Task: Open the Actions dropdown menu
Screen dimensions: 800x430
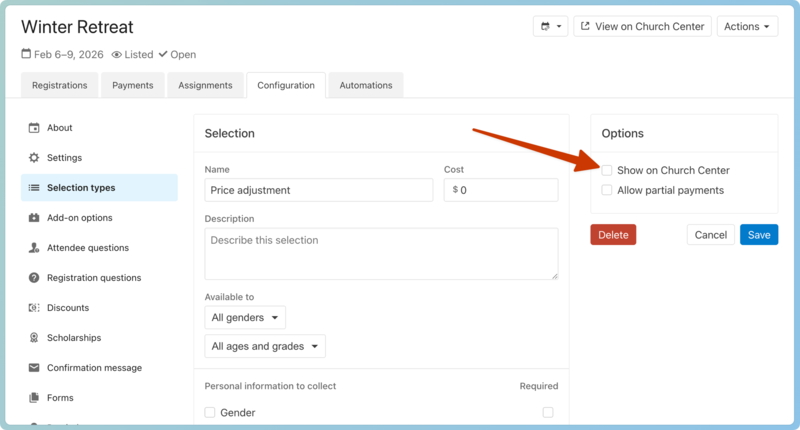Action: pos(747,27)
